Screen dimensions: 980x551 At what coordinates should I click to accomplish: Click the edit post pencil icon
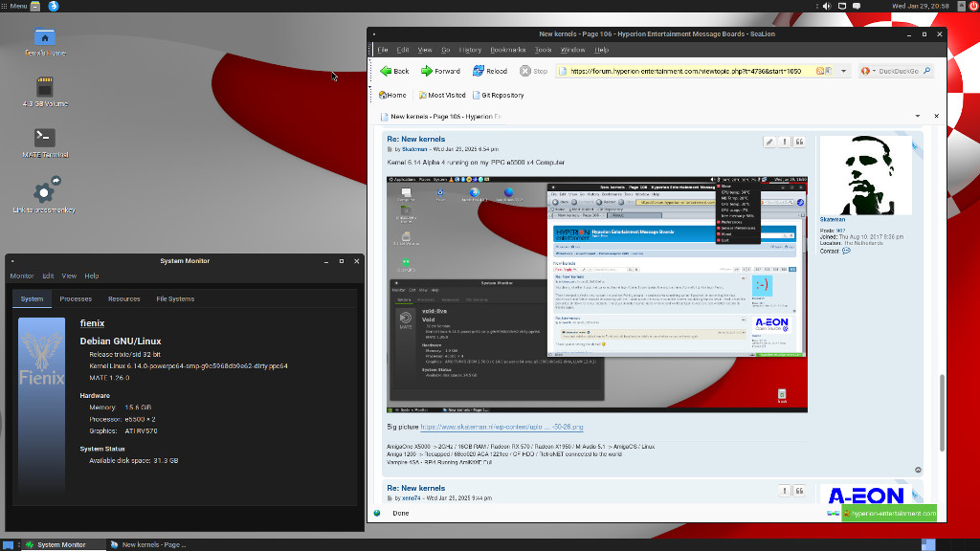click(x=769, y=142)
